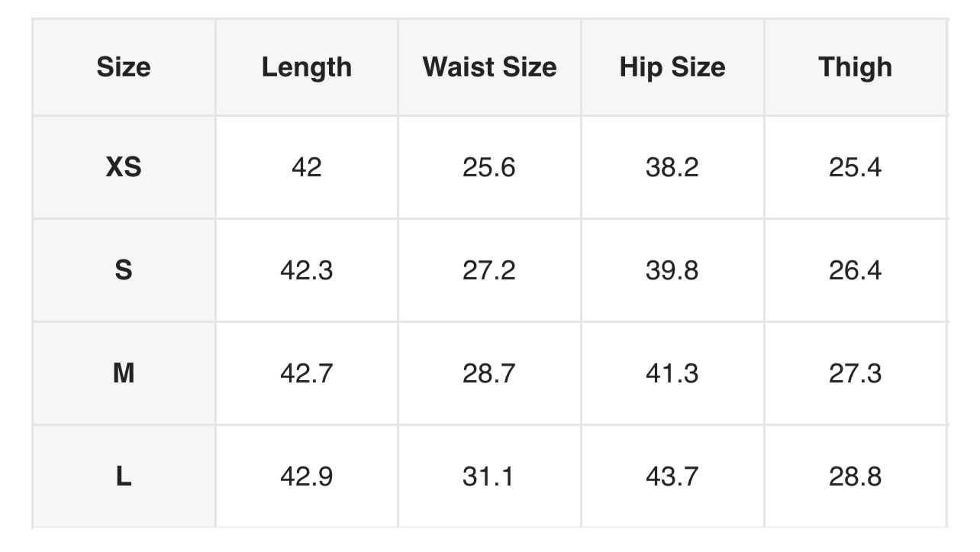Select the M size row label
The image size is (980, 552).
[x=124, y=373]
